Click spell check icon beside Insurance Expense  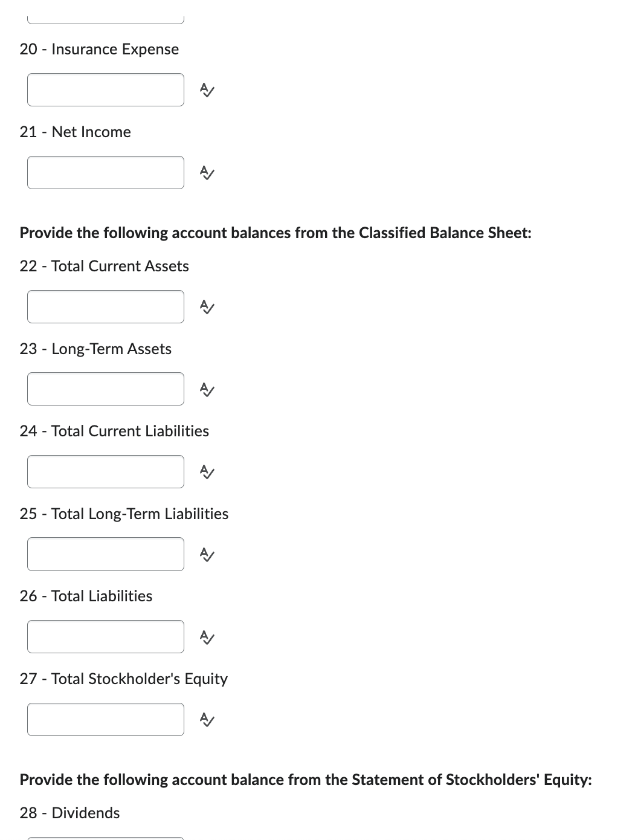point(206,89)
